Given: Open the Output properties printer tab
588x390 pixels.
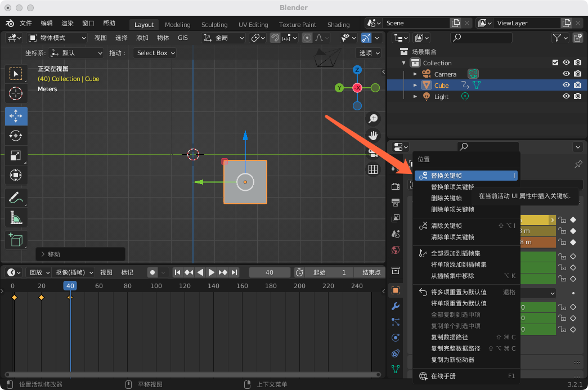Looking at the screenshot, I should click(395, 203).
